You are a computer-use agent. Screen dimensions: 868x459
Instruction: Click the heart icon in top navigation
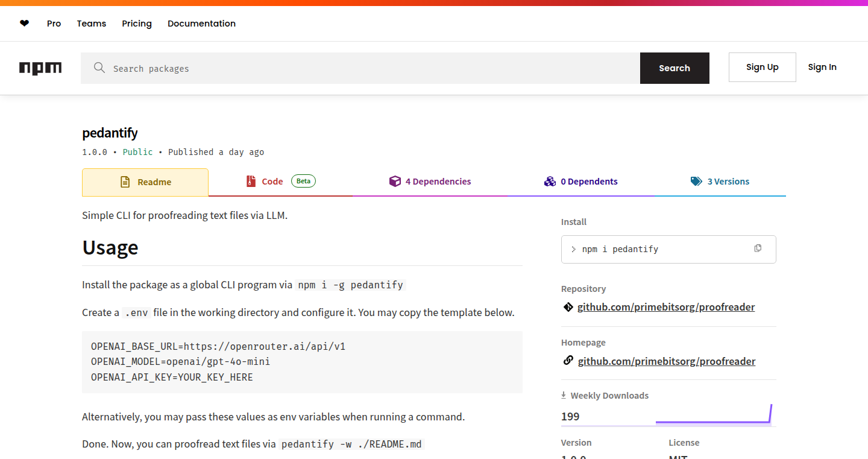[24, 24]
